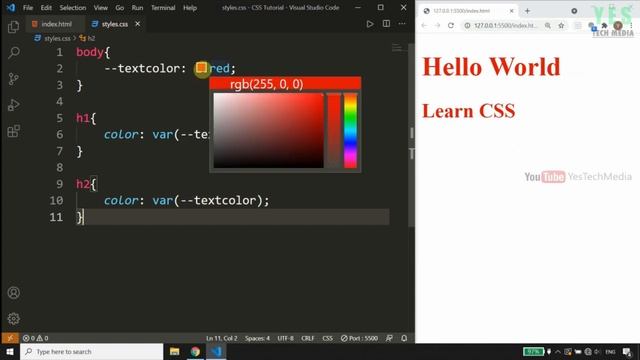Screen dimensions: 640x360
Task: Click Spaces: 4 indentation setting
Action: coord(257,338)
